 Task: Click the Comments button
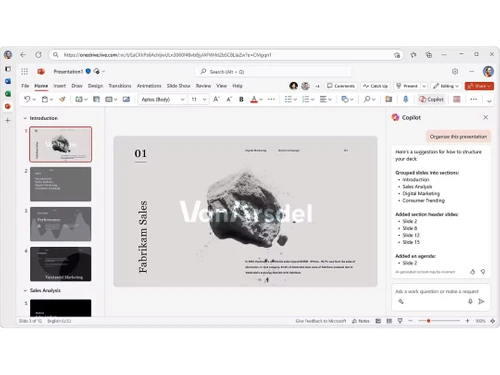point(341,86)
